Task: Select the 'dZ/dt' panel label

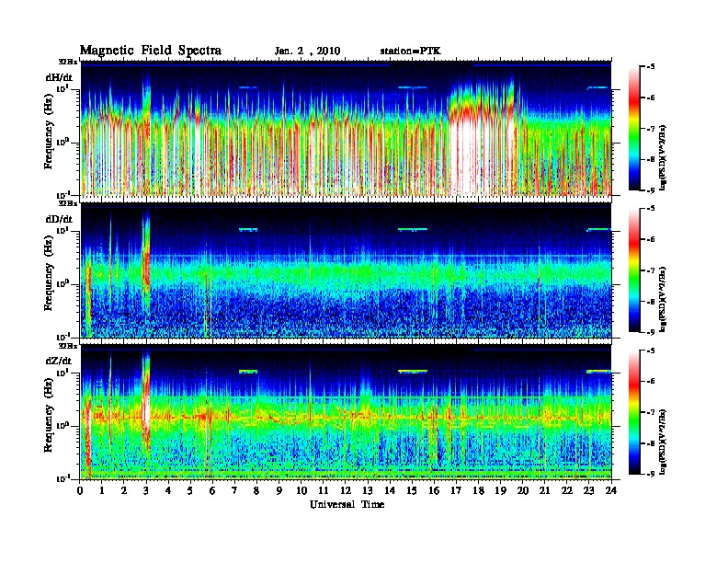Action: (59, 361)
